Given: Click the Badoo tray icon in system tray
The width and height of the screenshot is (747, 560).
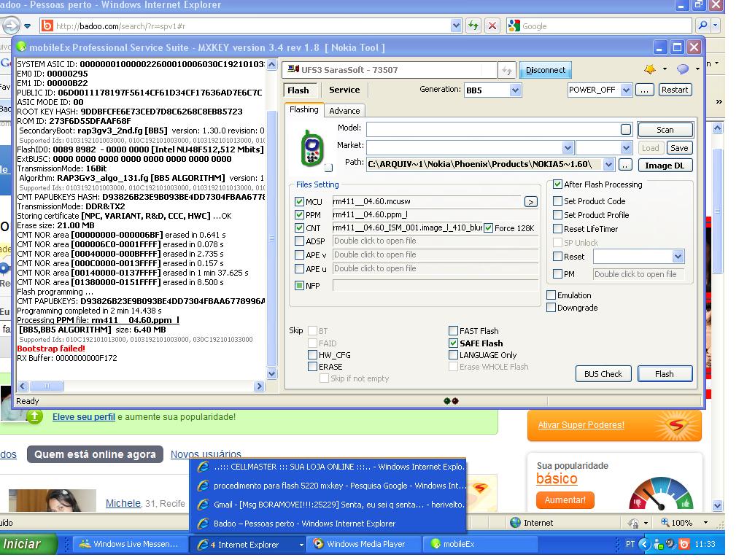Looking at the screenshot, I should tap(684, 544).
